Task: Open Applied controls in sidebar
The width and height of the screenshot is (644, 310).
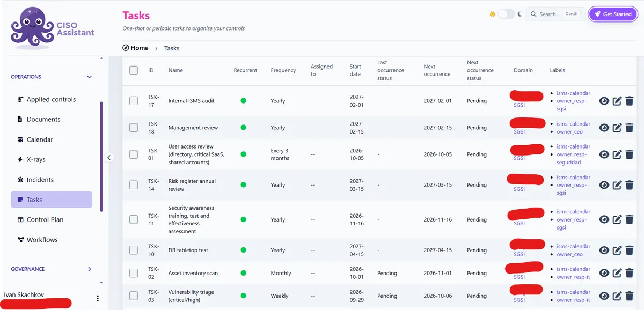Action: point(52,99)
